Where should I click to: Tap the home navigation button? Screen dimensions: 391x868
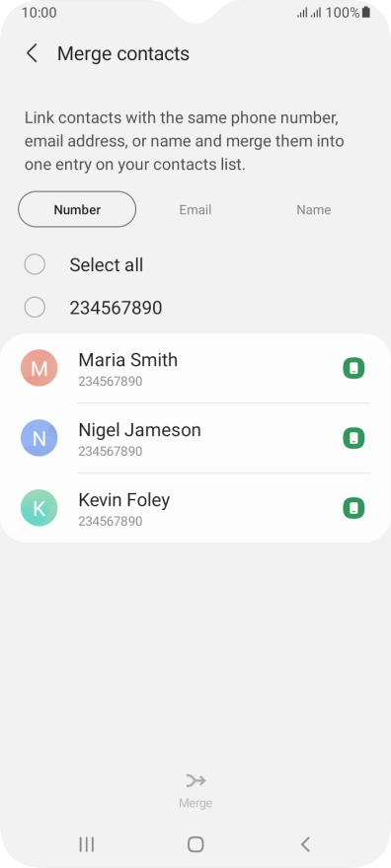tap(195, 844)
